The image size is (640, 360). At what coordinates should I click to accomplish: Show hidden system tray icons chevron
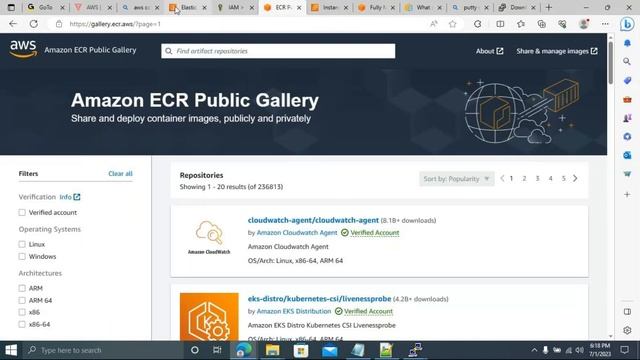pos(534,350)
